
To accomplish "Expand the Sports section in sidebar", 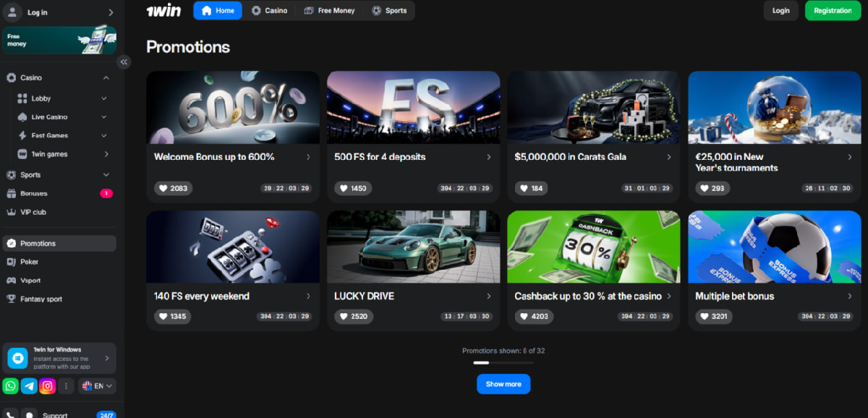I will (x=106, y=175).
